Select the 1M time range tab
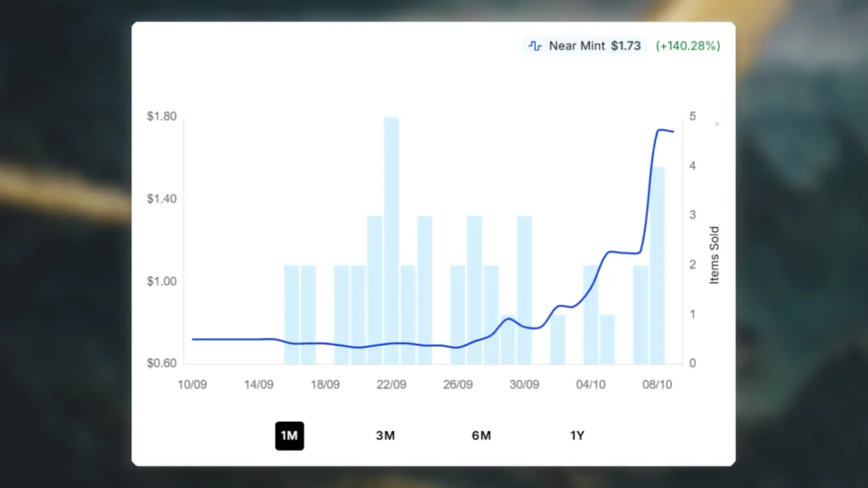This screenshot has width=868, height=488. pos(290,436)
